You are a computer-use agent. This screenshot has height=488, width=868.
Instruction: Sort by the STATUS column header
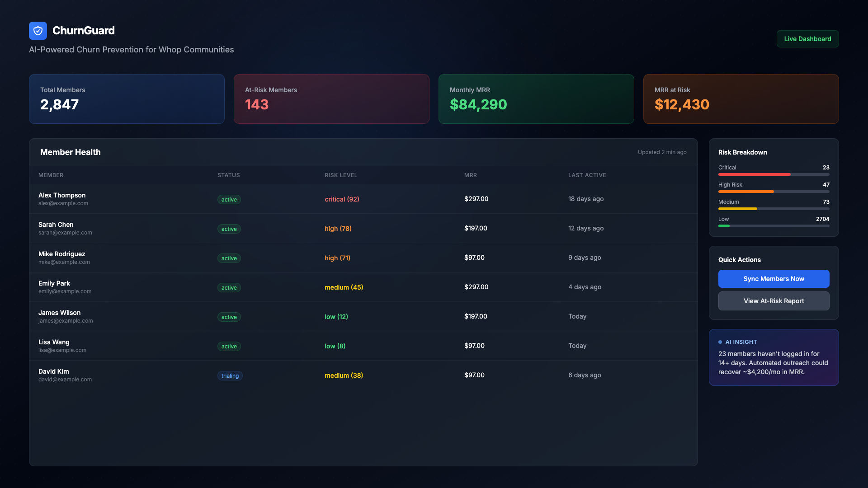228,175
